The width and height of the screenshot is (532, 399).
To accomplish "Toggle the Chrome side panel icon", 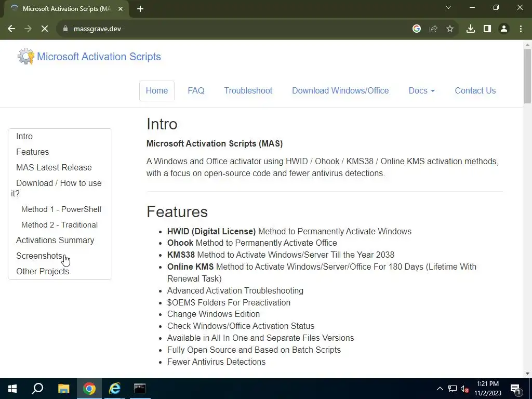I will click(487, 29).
